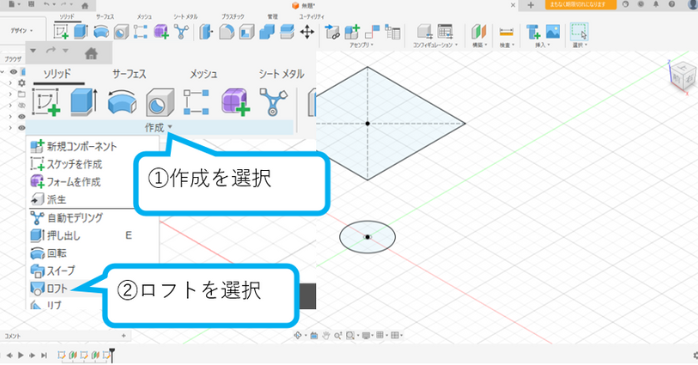Viewport: 698px width, 365px height.
Task: Expand the browser row with the folder icon
Action: [x=10, y=94]
